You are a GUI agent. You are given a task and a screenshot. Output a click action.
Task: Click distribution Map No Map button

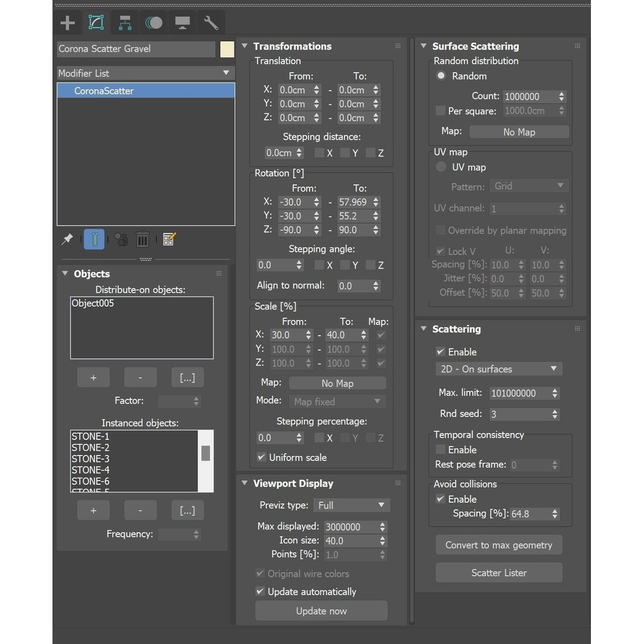pyautogui.click(x=519, y=132)
